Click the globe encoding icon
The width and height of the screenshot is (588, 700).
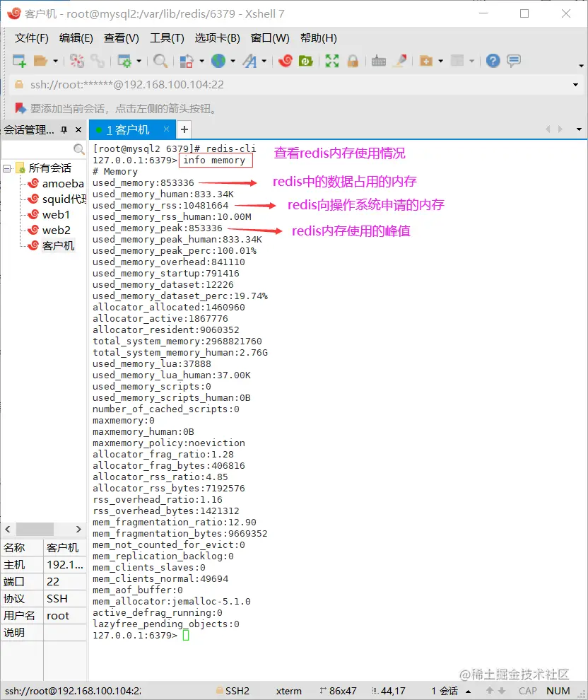218,61
